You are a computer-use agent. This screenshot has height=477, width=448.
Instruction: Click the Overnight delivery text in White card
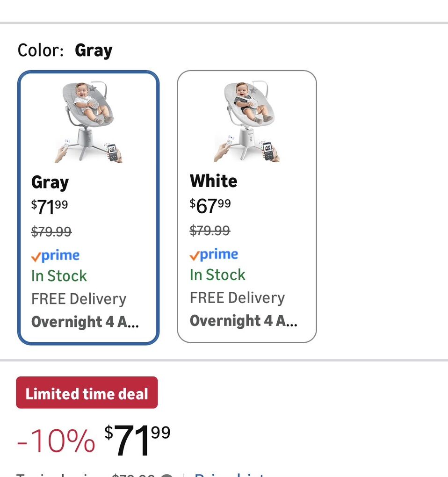243,321
